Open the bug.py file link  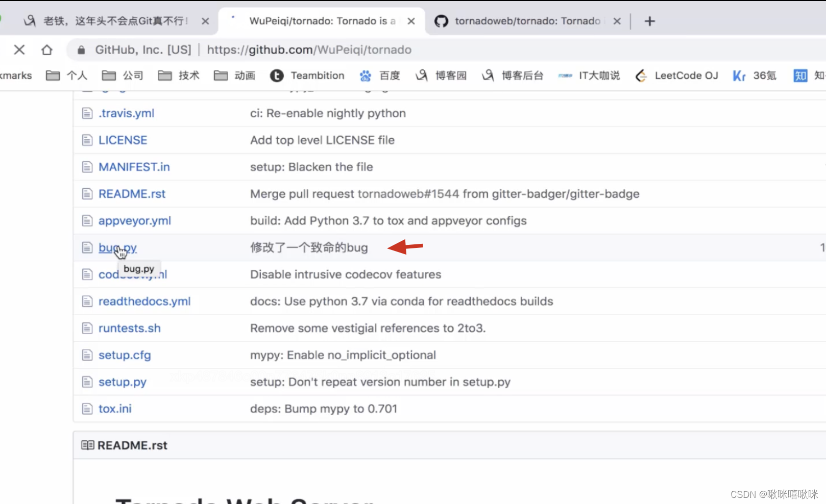(117, 248)
